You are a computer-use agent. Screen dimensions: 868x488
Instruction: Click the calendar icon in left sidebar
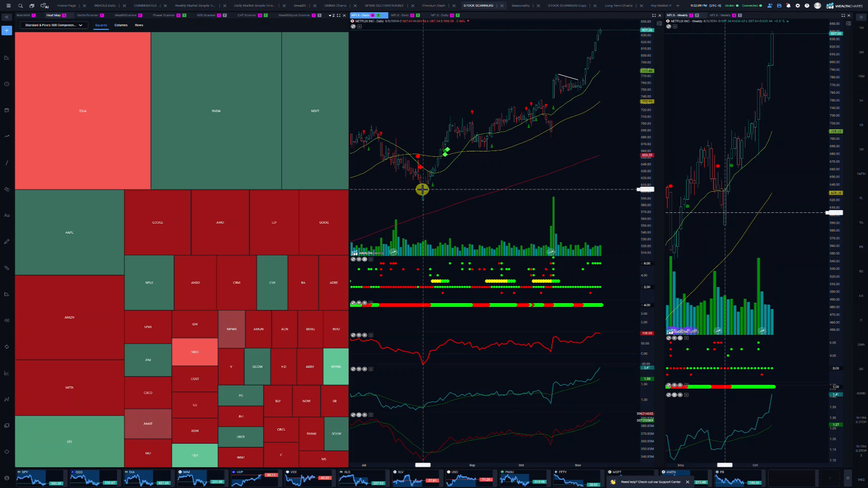point(7,110)
